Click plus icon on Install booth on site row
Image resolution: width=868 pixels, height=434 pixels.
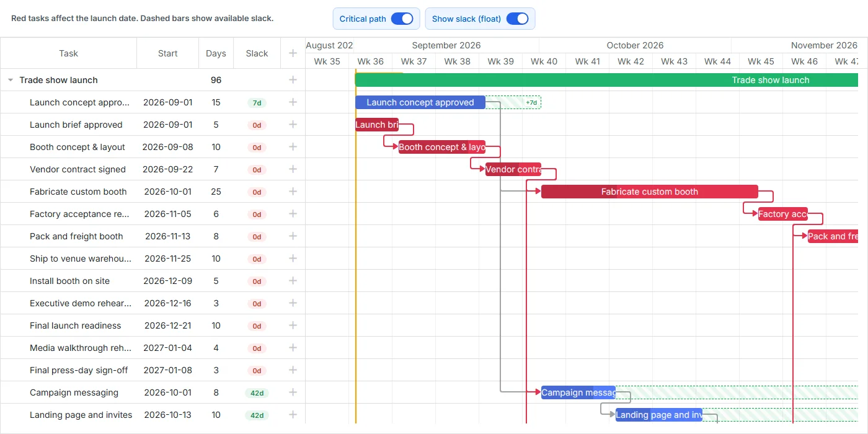[293, 281]
